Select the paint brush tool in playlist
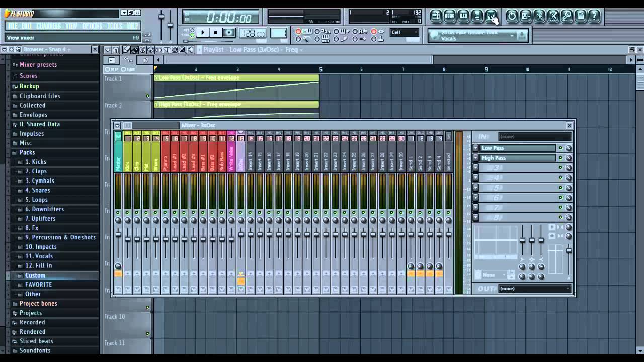644x362 pixels. point(135,50)
